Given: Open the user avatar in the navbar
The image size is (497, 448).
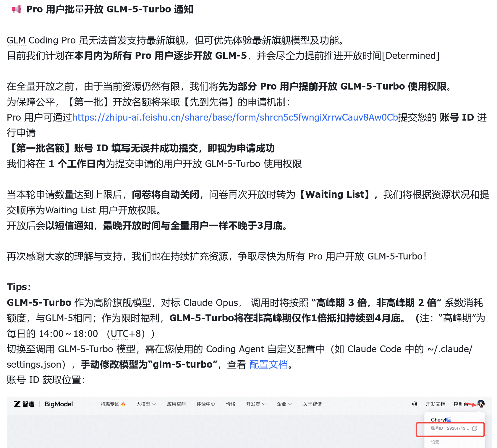Looking at the screenshot, I should point(481,404).
